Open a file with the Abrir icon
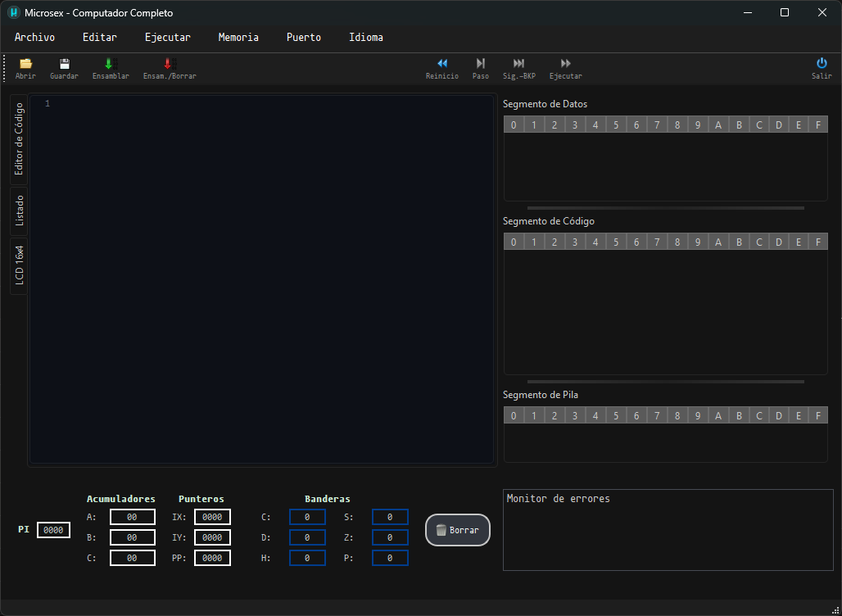Viewport: 842px width, 616px height. (x=25, y=69)
